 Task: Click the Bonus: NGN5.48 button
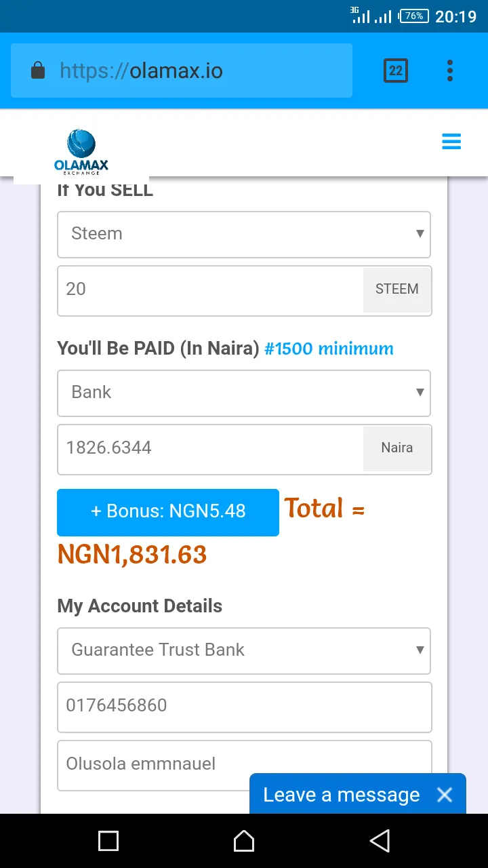click(x=168, y=512)
